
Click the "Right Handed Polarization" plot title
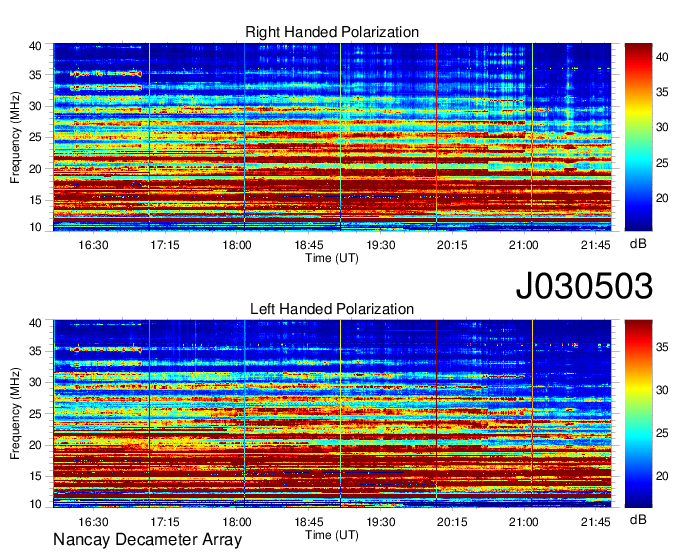pos(332,32)
